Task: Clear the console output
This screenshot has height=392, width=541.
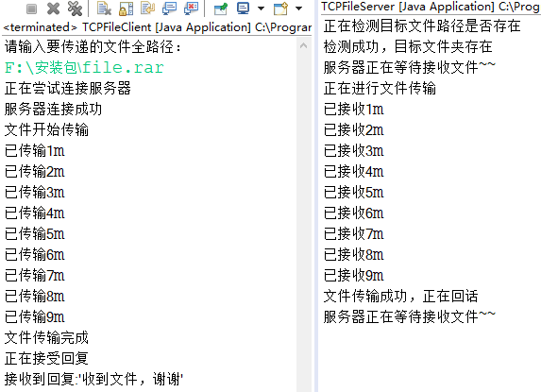Action: (104, 9)
